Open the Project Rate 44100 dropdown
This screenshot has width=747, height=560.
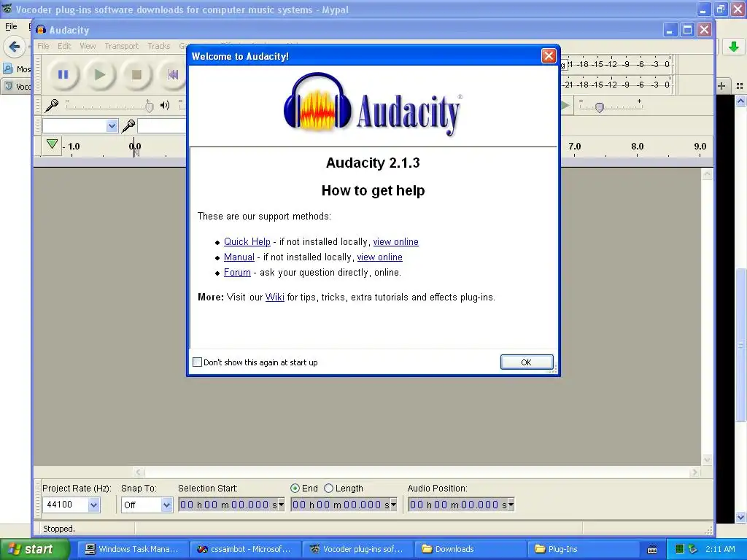(94, 505)
